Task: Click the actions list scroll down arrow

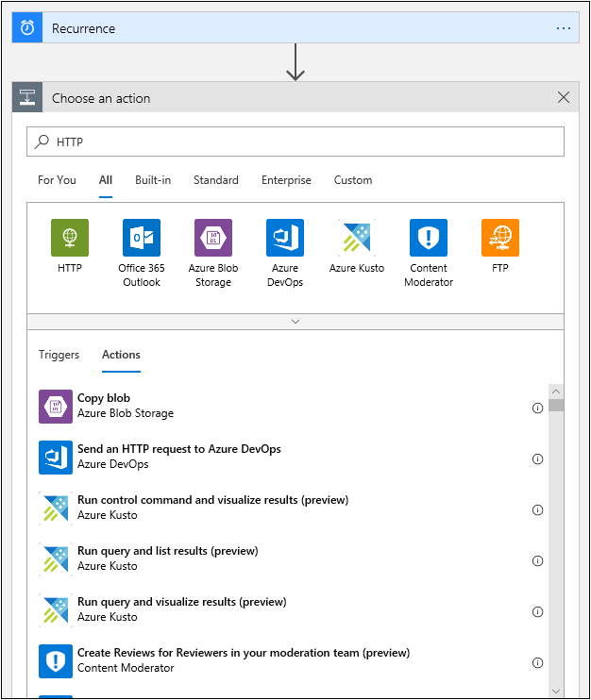Action: click(556, 692)
